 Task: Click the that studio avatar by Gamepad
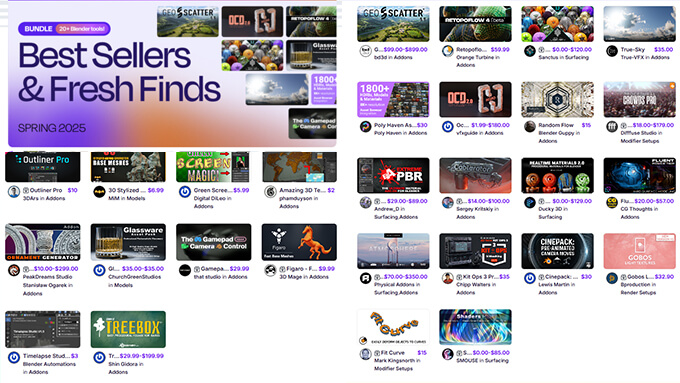click(x=185, y=270)
